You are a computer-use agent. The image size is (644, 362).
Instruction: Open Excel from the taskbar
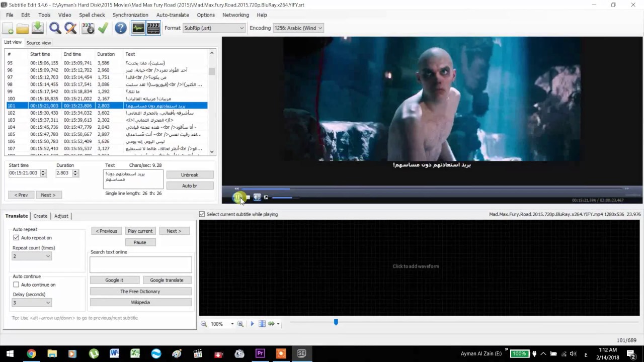(x=135, y=353)
